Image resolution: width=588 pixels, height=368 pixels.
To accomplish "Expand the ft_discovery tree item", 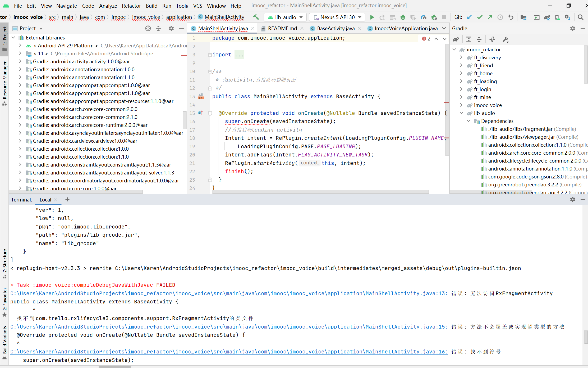I will [461, 57].
